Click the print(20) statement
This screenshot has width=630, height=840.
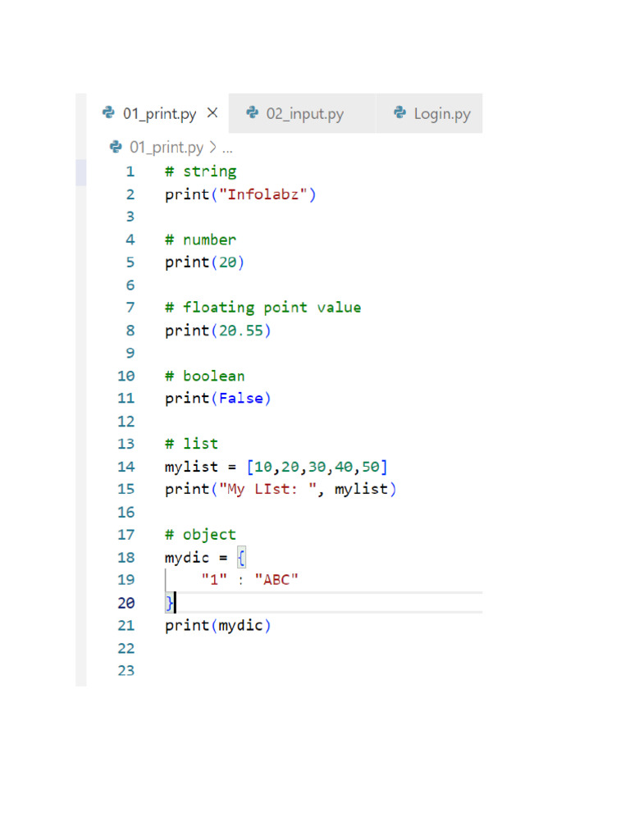(x=204, y=262)
